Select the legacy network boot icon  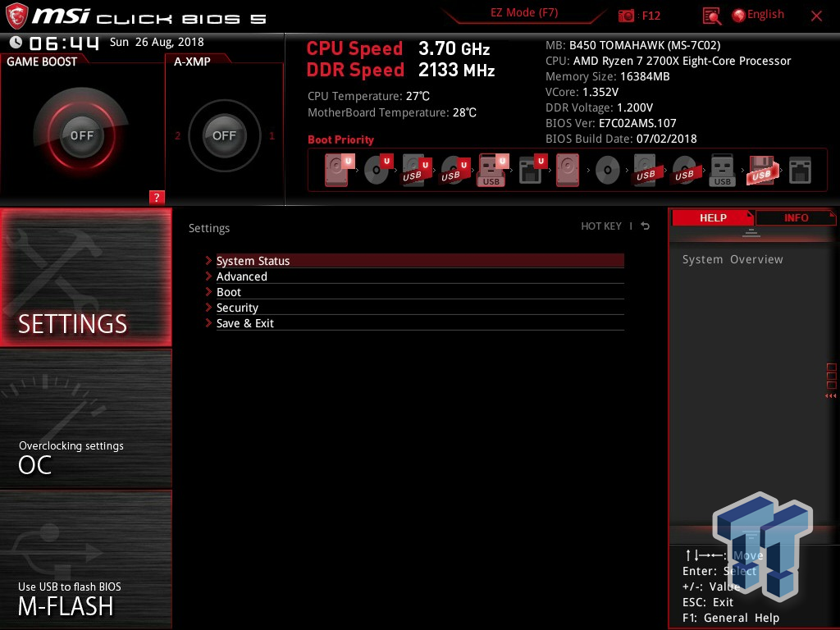[x=800, y=171]
